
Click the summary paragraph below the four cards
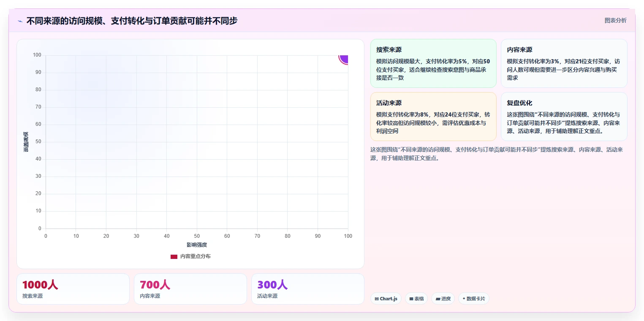click(497, 154)
